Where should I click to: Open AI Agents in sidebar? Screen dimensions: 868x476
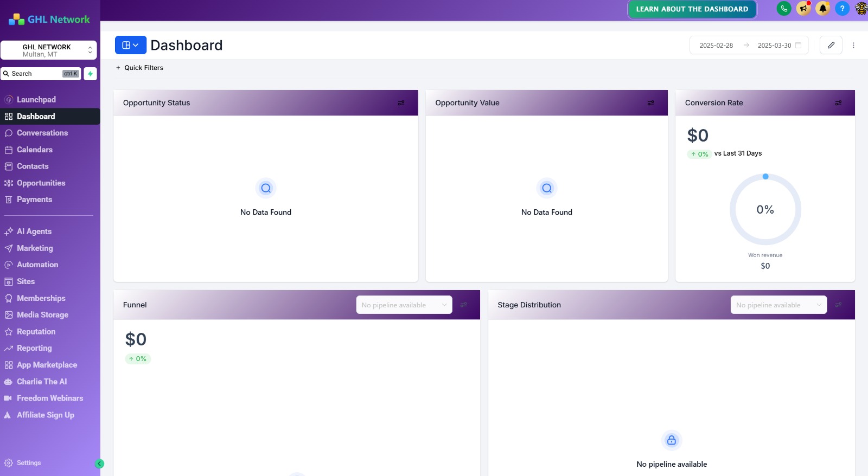[x=50, y=231]
